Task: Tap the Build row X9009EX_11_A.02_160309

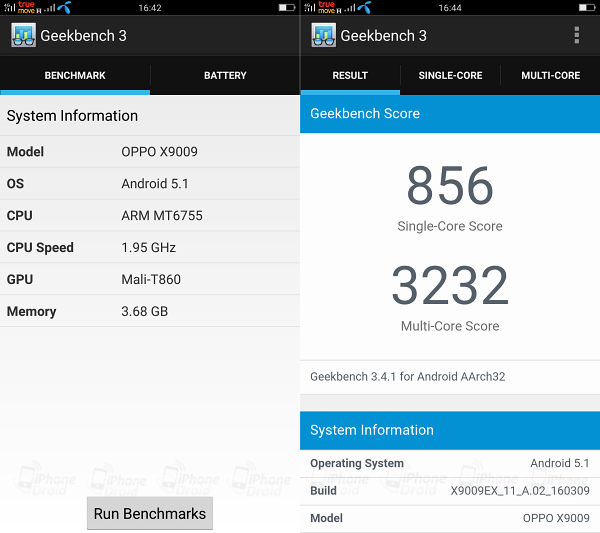Action: pos(450,491)
